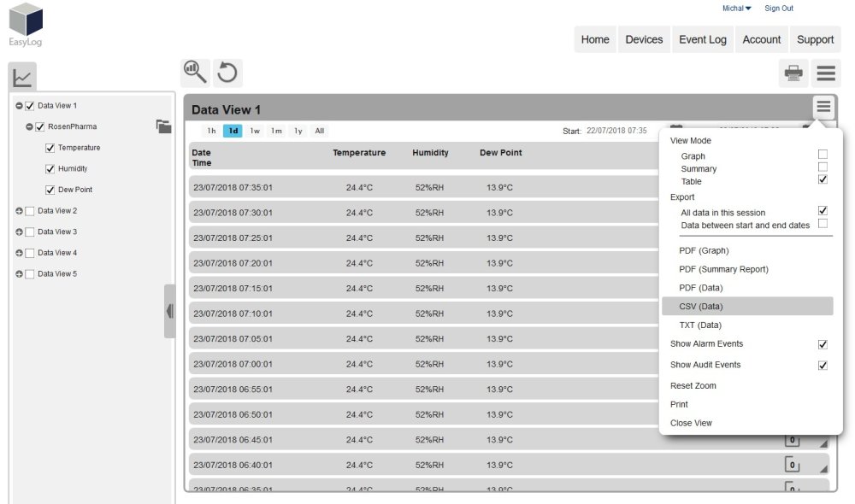
Task: Expand the Data View 2 tree node
Action: pyautogui.click(x=19, y=211)
